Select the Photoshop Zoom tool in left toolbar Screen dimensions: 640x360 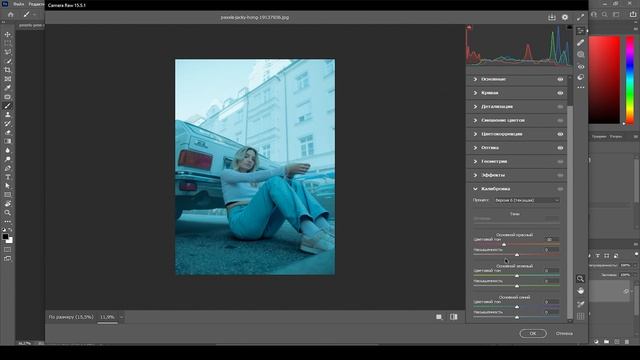(7, 213)
